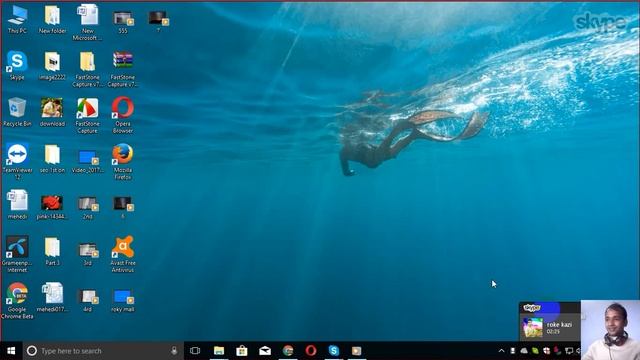Launch the Grameenphone Internet shortcut

point(17,254)
